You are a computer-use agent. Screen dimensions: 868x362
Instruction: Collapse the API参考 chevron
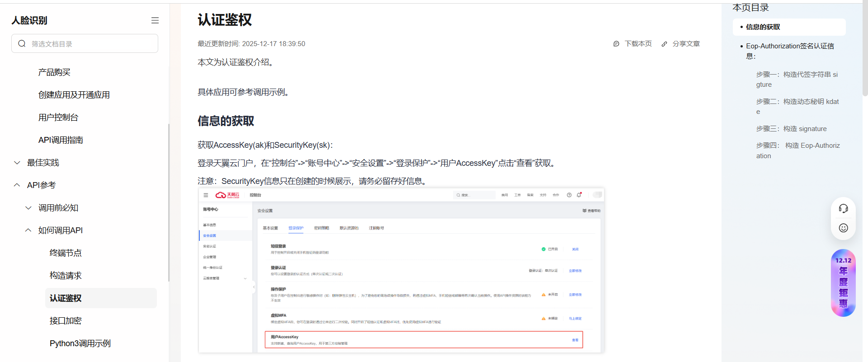pyautogui.click(x=17, y=185)
